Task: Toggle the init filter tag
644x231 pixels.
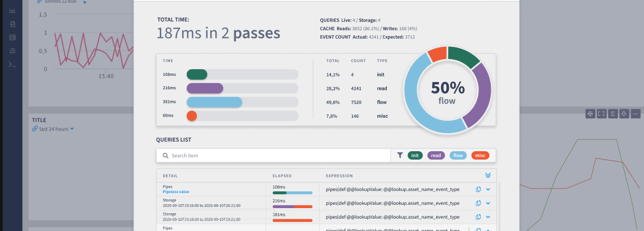Action: pyautogui.click(x=415, y=156)
